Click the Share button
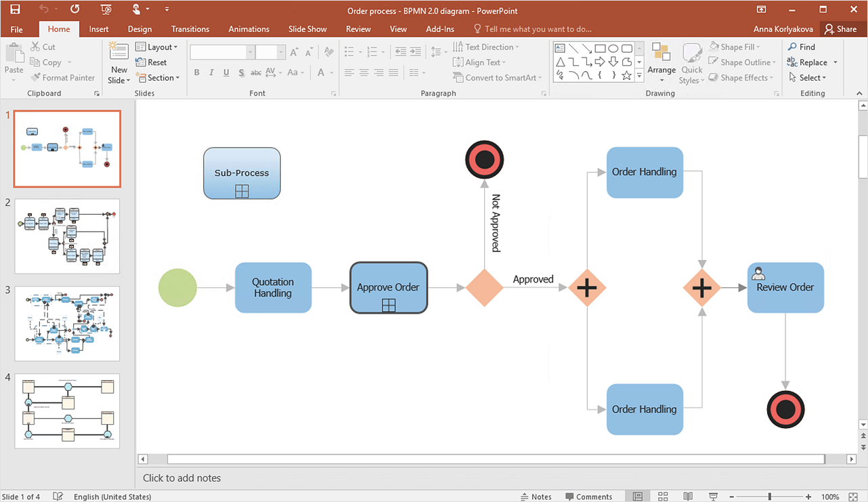The image size is (868, 502). click(x=842, y=28)
